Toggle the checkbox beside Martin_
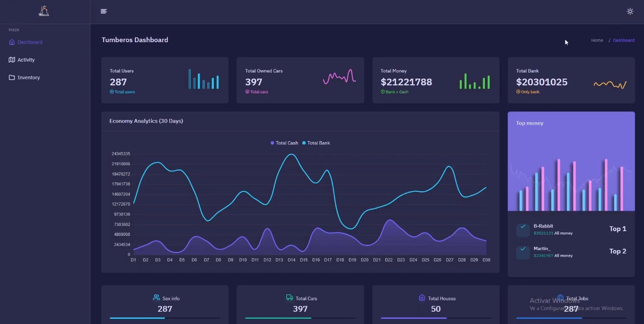Viewport: 644px width, 324px height. (x=523, y=252)
